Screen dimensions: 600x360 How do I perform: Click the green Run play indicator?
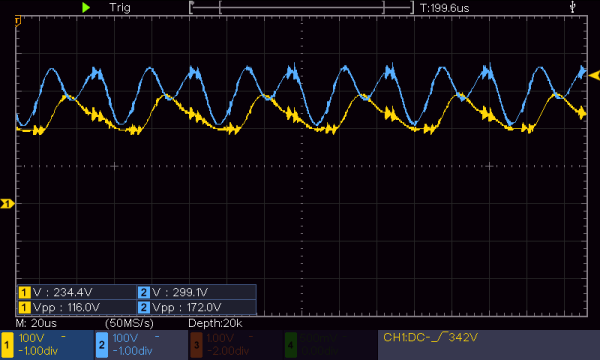click(86, 7)
